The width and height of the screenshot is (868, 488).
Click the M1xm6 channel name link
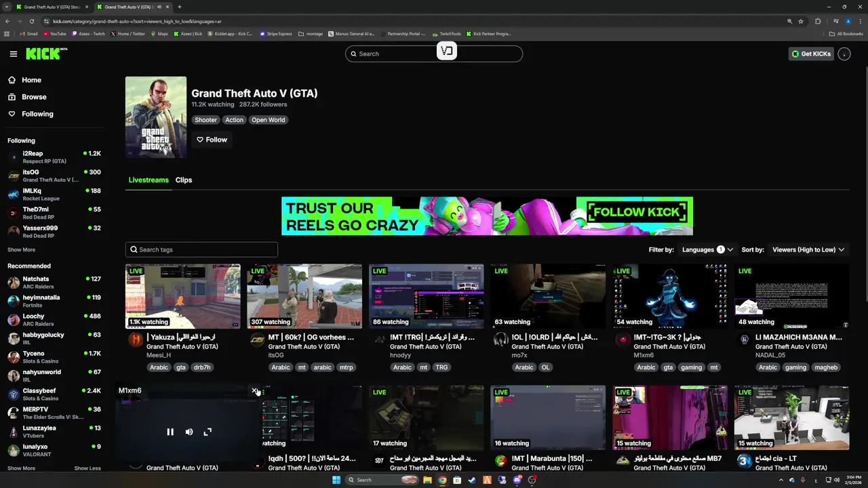coord(644,355)
